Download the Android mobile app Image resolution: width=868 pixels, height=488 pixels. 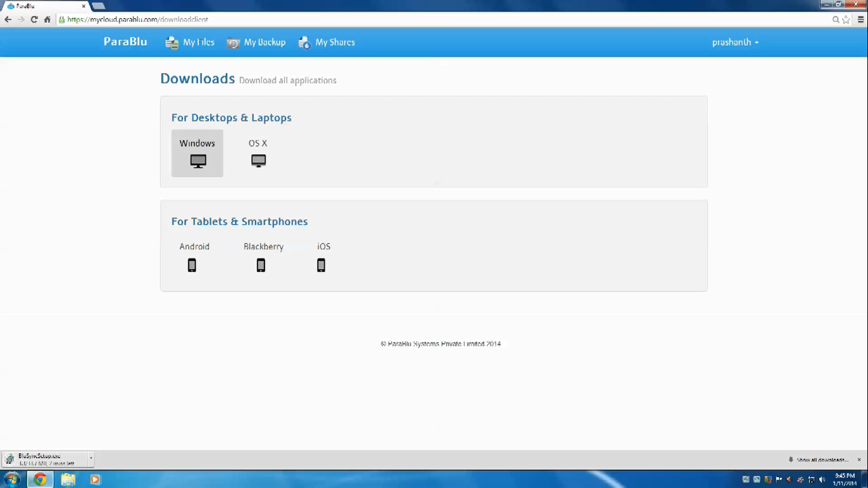point(194,257)
